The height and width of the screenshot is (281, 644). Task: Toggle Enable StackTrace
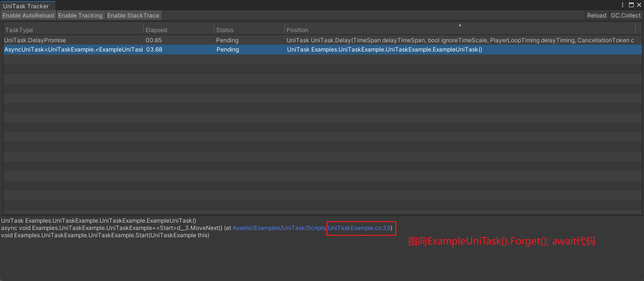(133, 16)
